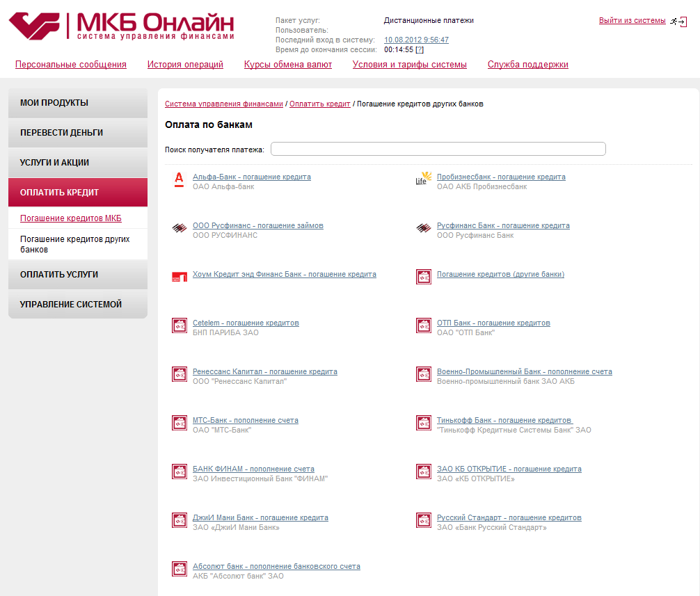Screen dimensions: 700x596
Task: Click the Военно-Промышленный Банк payment icon
Action: [x=424, y=374]
